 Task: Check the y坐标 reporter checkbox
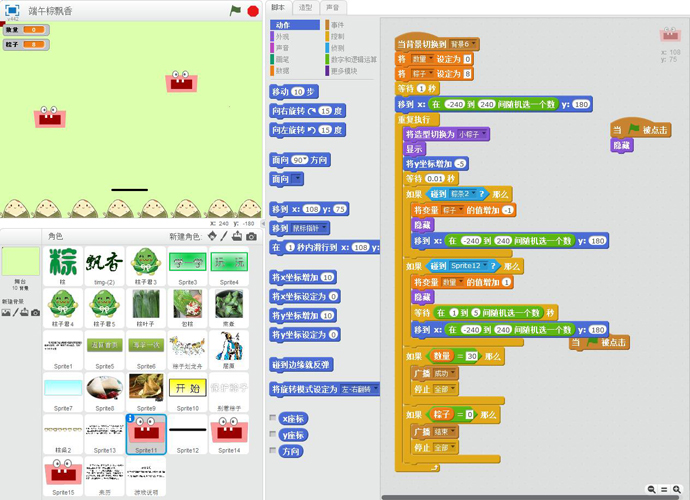coord(274,435)
